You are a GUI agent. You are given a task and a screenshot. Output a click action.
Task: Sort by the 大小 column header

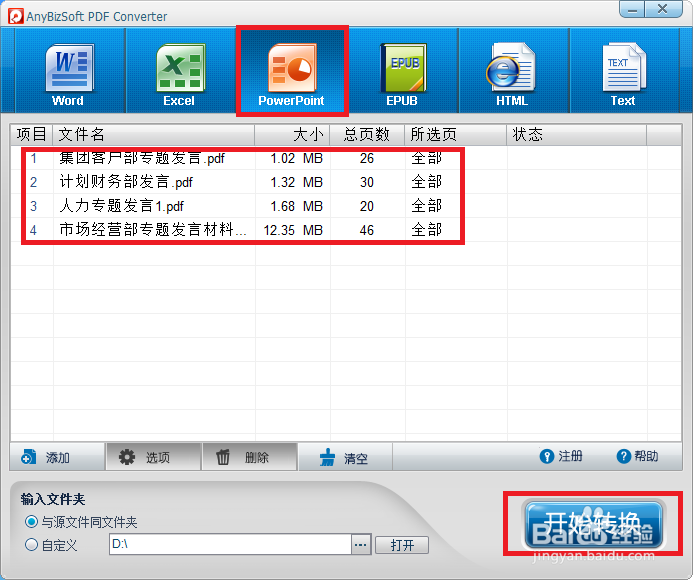coord(292,134)
